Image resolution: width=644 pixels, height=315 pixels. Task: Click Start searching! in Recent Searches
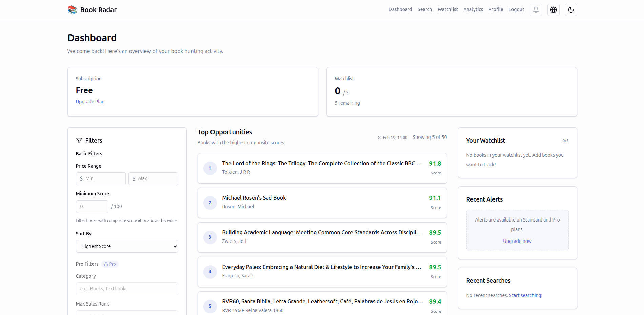point(525,295)
